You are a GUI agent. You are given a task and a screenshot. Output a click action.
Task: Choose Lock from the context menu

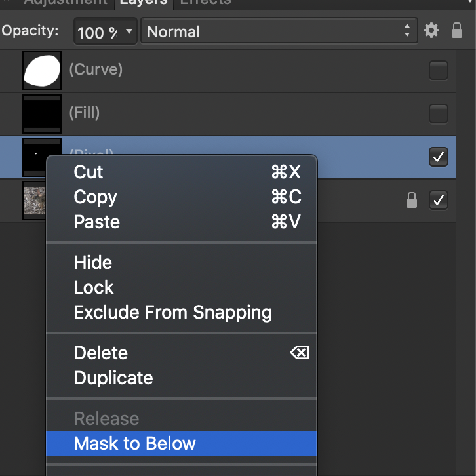tap(94, 287)
